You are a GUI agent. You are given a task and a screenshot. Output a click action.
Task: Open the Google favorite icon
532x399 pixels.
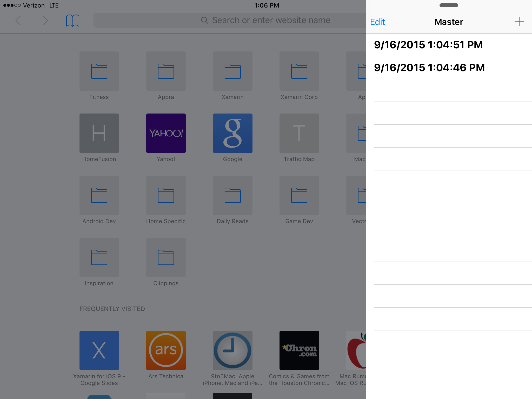click(232, 133)
